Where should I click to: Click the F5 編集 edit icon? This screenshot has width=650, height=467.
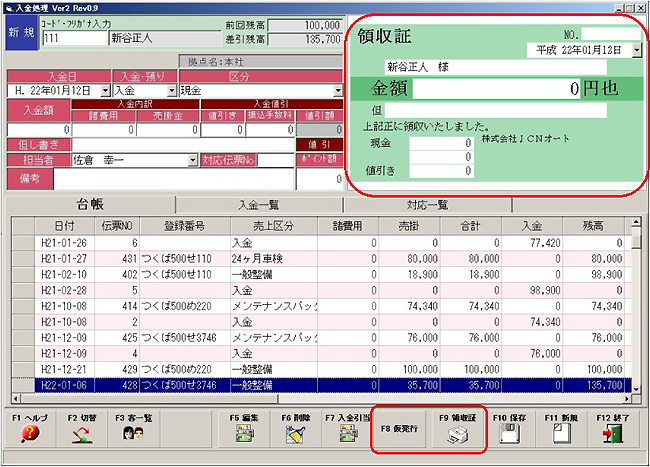pyautogui.click(x=243, y=433)
